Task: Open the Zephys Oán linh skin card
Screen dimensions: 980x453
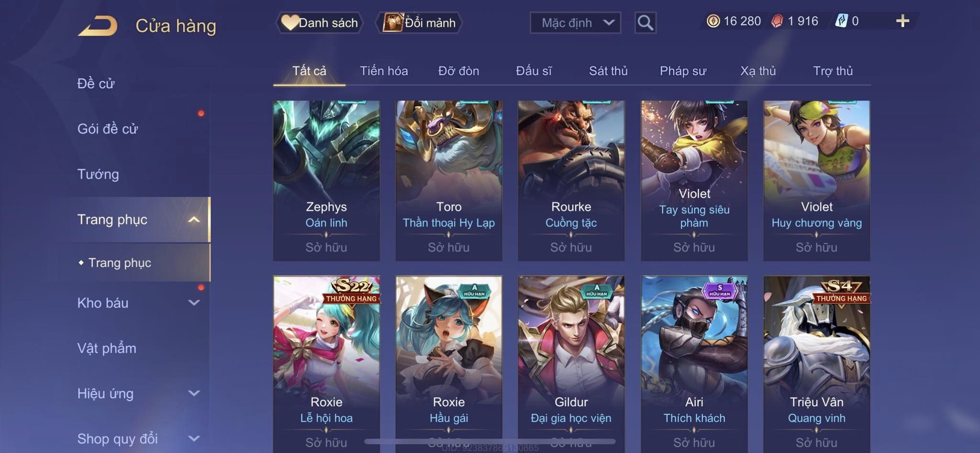Action: (326, 181)
